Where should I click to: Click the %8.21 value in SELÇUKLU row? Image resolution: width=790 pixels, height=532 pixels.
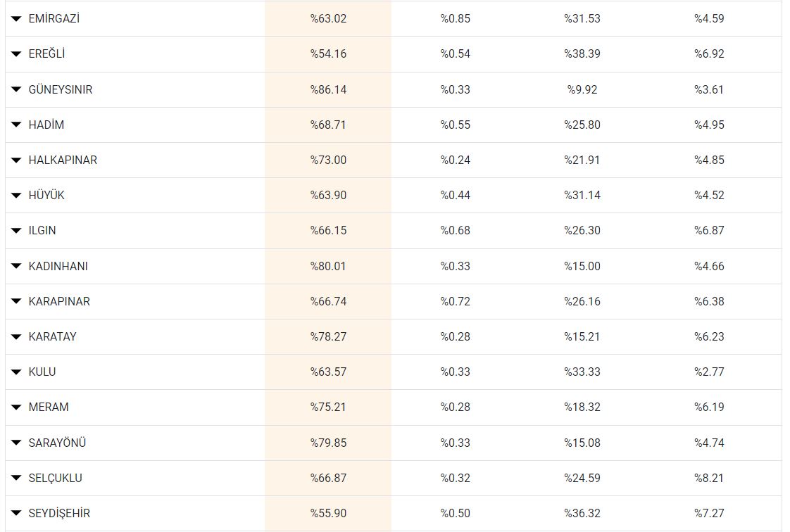[709, 478]
